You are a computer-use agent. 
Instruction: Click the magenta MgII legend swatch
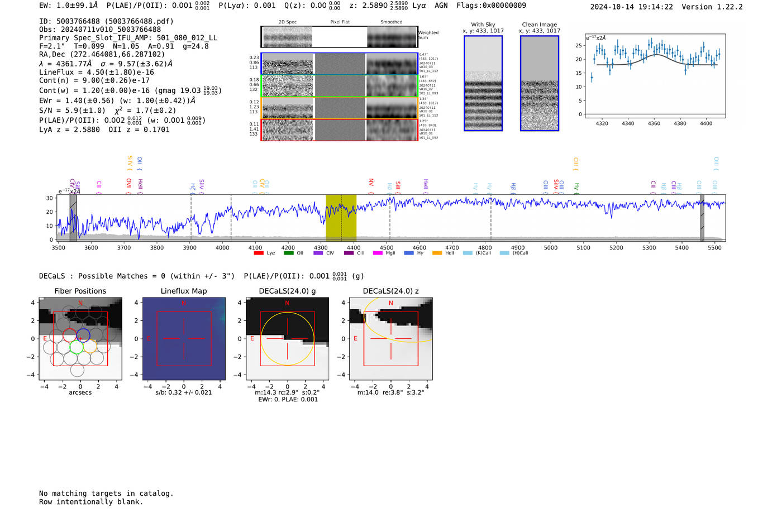(378, 253)
